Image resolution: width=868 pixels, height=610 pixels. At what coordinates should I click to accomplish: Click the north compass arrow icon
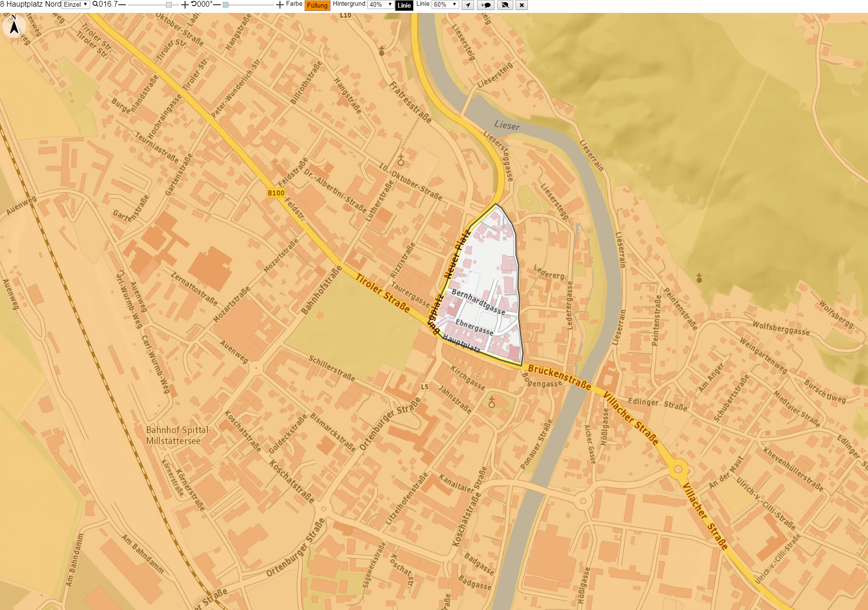(x=14, y=25)
